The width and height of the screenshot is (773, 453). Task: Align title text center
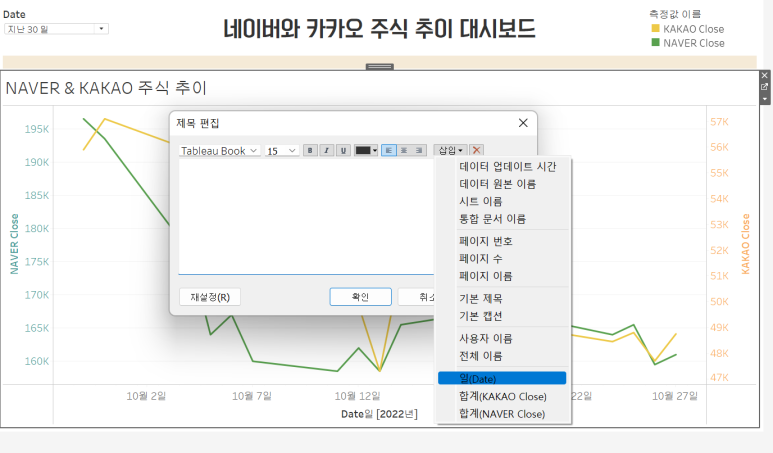(x=404, y=150)
